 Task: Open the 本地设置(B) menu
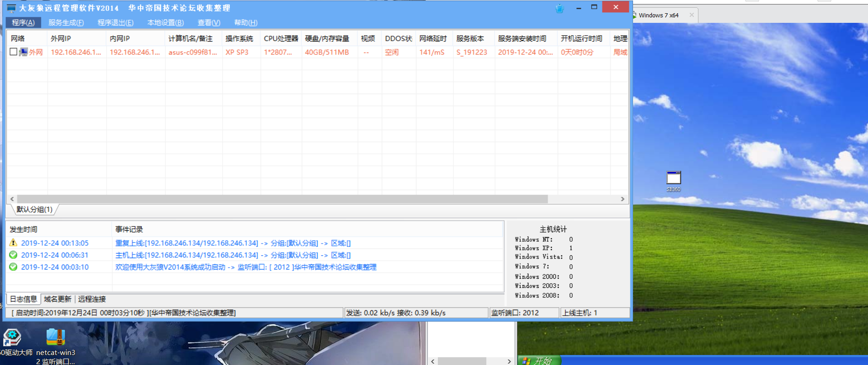coord(165,22)
